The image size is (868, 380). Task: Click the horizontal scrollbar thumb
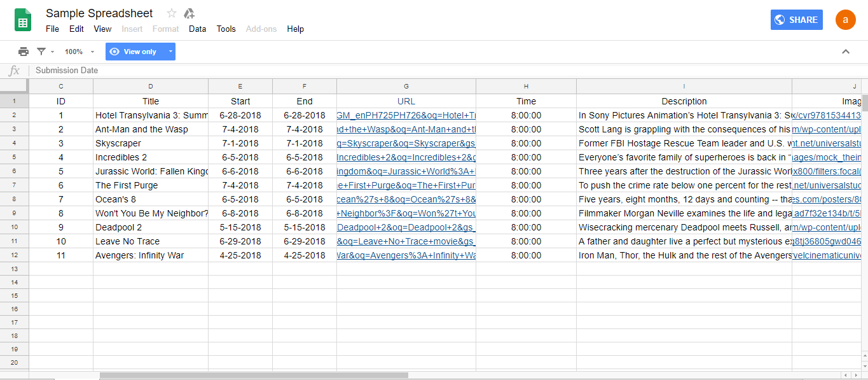coord(254,375)
